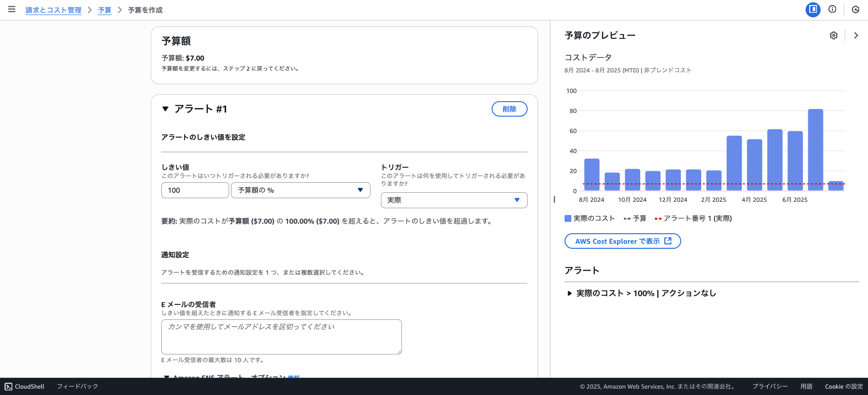
Task: Click the E メールの受信者 text area
Action: (x=282, y=337)
